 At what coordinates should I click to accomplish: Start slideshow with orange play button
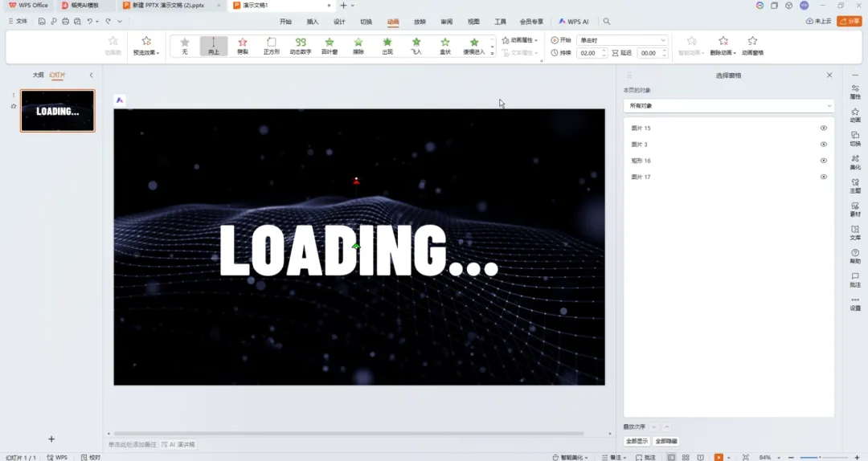pyautogui.click(x=719, y=457)
